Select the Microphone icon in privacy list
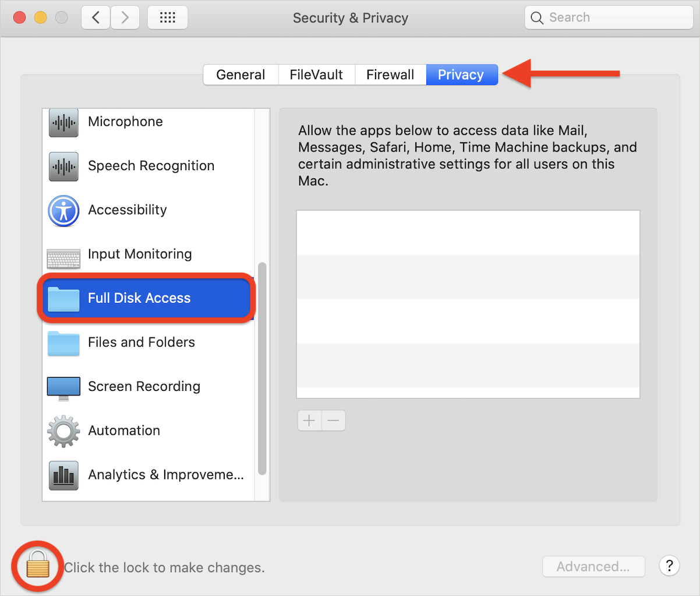This screenshot has width=700, height=596. pos(63,122)
